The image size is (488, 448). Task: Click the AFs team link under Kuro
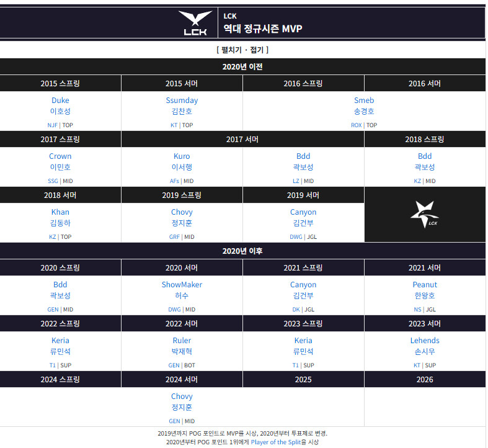pyautogui.click(x=174, y=181)
